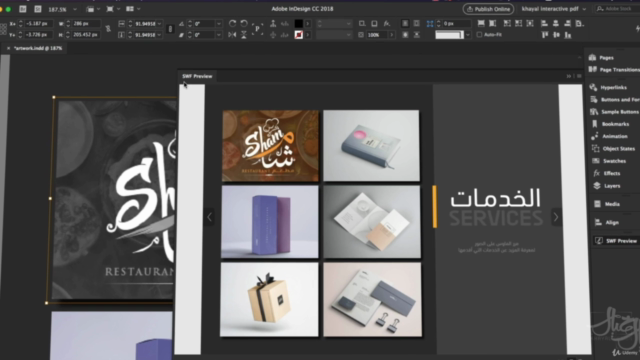The image size is (640, 360).
Task: Open the effects fx button in the control bar
Action: pos(387,24)
